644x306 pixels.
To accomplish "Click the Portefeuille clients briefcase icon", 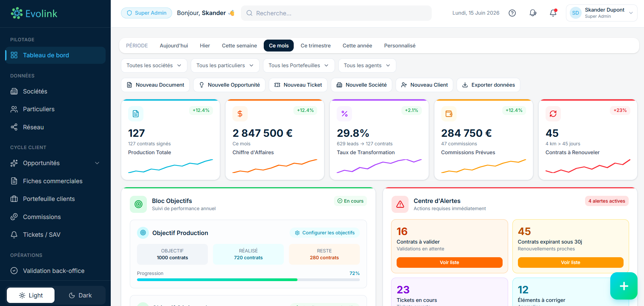I will (14, 199).
